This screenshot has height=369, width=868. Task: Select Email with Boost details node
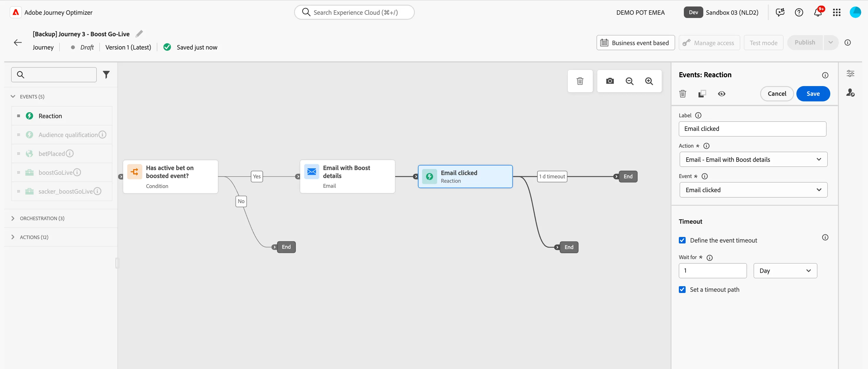(x=347, y=176)
